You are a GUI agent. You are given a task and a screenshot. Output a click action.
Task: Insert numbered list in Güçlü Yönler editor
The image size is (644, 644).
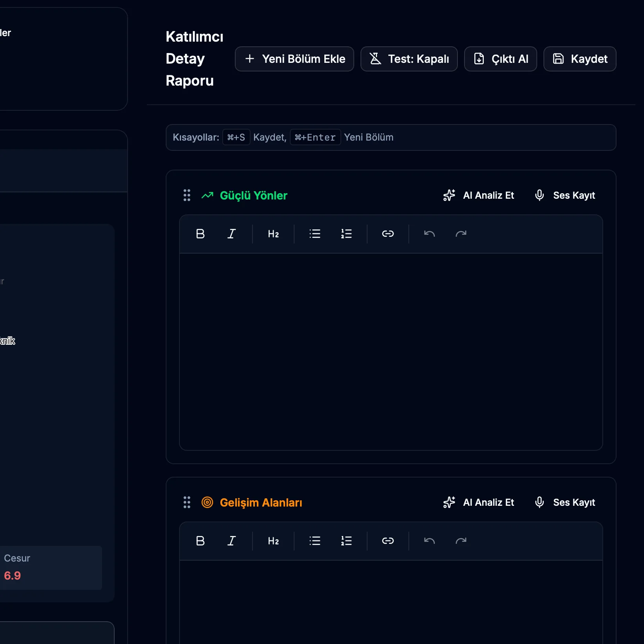point(346,234)
